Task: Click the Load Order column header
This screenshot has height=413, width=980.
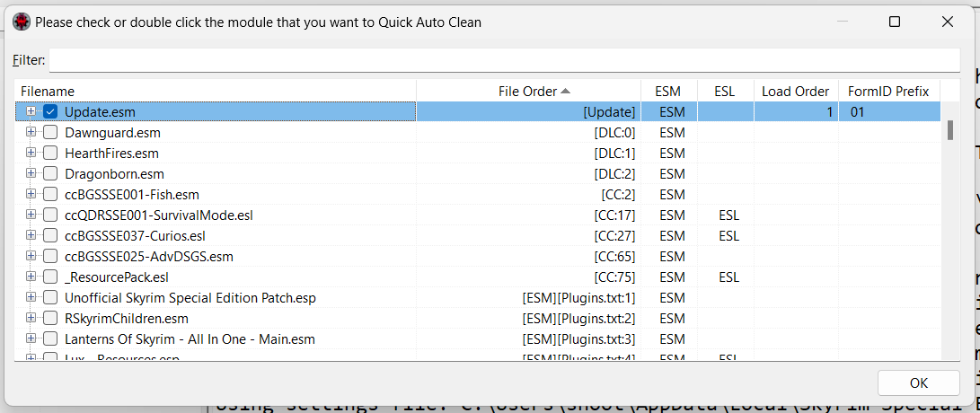Action: click(x=796, y=92)
